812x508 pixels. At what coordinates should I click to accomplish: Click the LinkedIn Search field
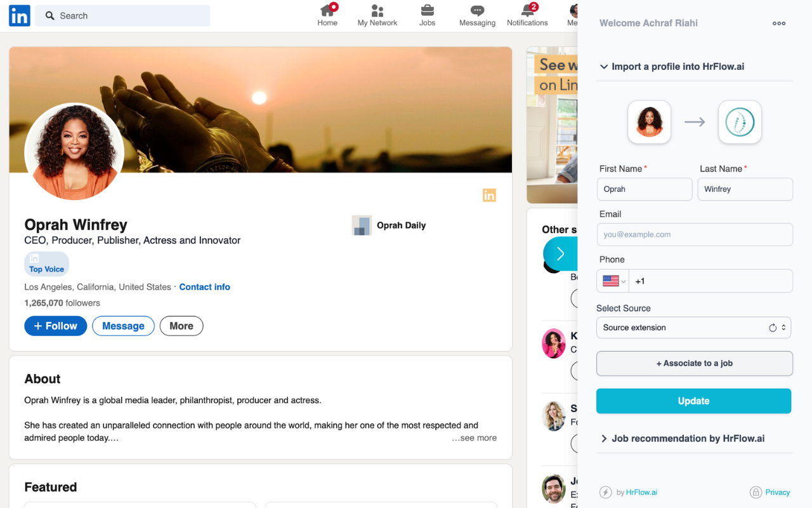point(122,16)
